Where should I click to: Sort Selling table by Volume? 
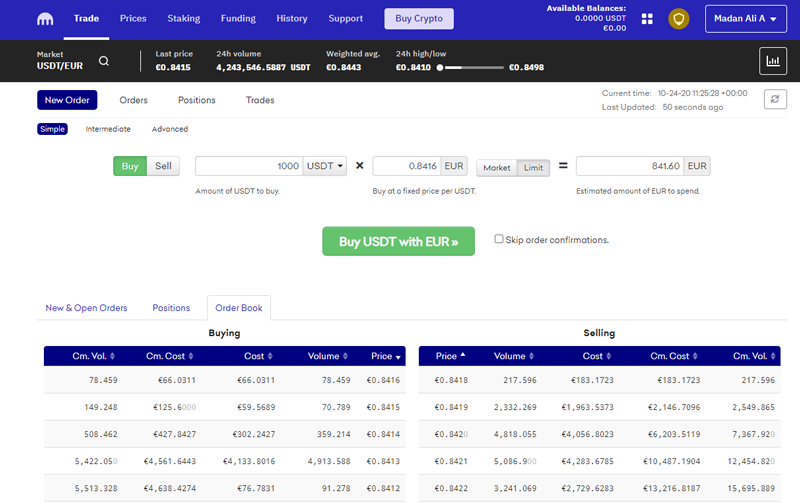coord(513,356)
